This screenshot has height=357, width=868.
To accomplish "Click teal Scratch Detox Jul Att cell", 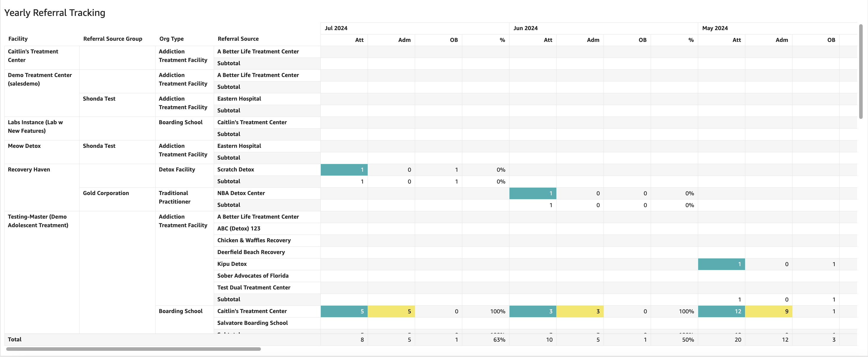I will coord(344,170).
